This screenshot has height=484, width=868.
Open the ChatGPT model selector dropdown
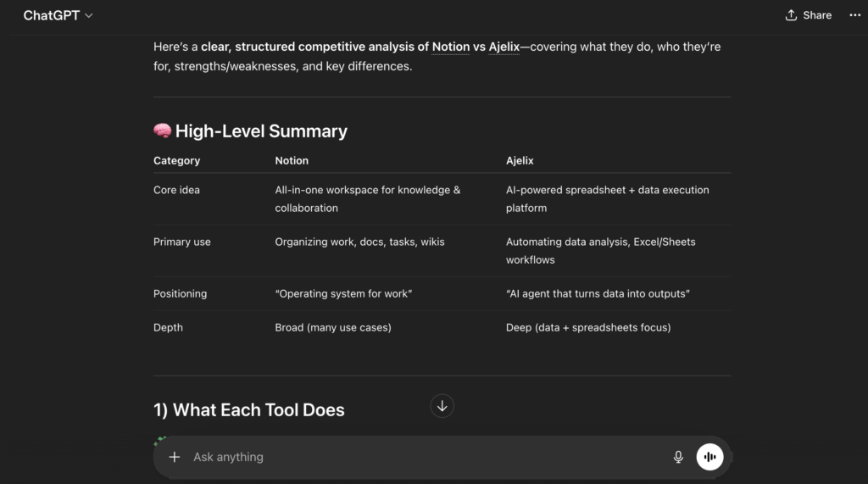point(58,15)
